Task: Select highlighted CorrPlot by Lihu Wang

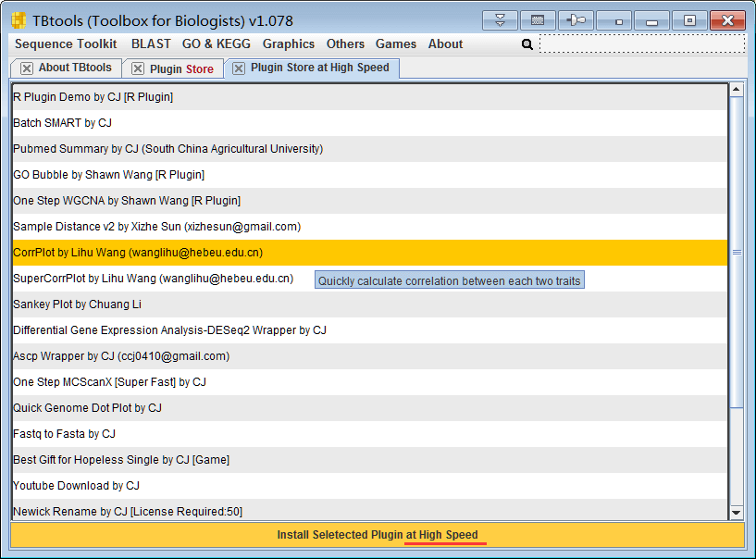Action: tap(370, 253)
